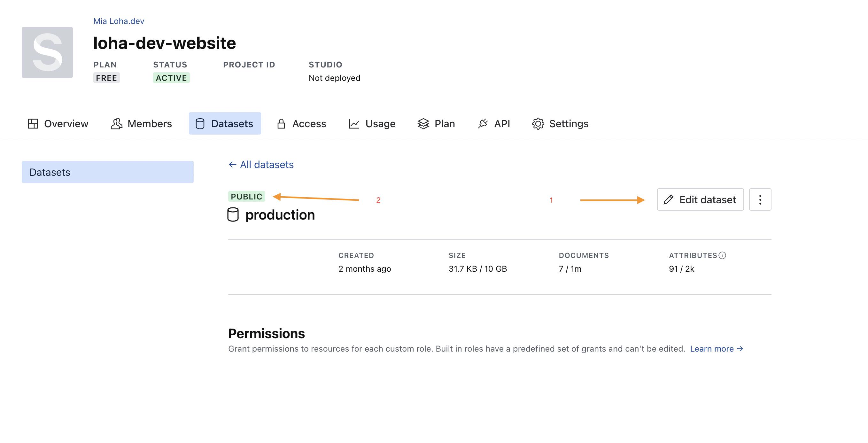Image resolution: width=868 pixels, height=443 pixels.
Task: Click the Datasets cylinder icon in tab
Action: click(x=200, y=124)
